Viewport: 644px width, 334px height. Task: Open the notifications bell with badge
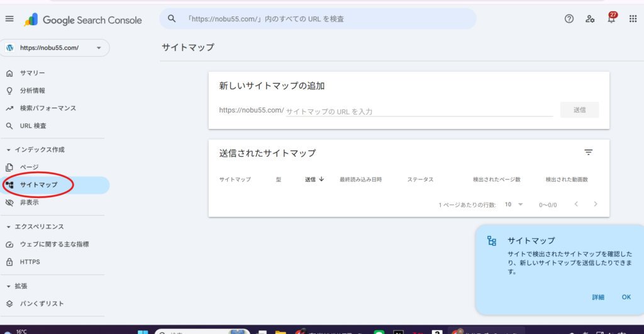(611, 19)
